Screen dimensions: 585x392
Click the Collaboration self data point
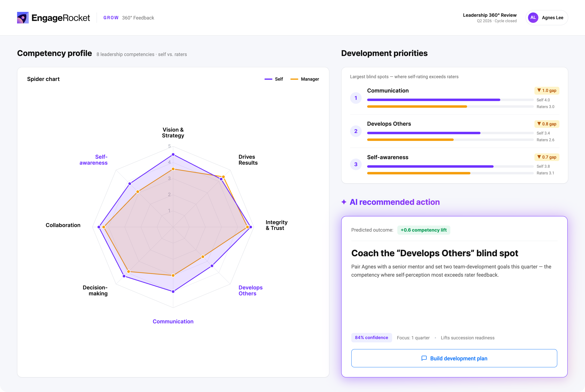[99, 227]
